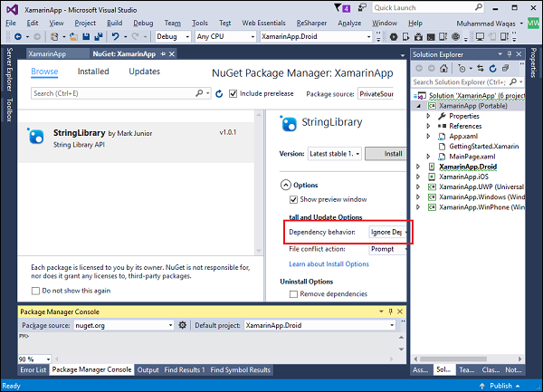
Task: Open the Build menu
Action: tap(114, 23)
